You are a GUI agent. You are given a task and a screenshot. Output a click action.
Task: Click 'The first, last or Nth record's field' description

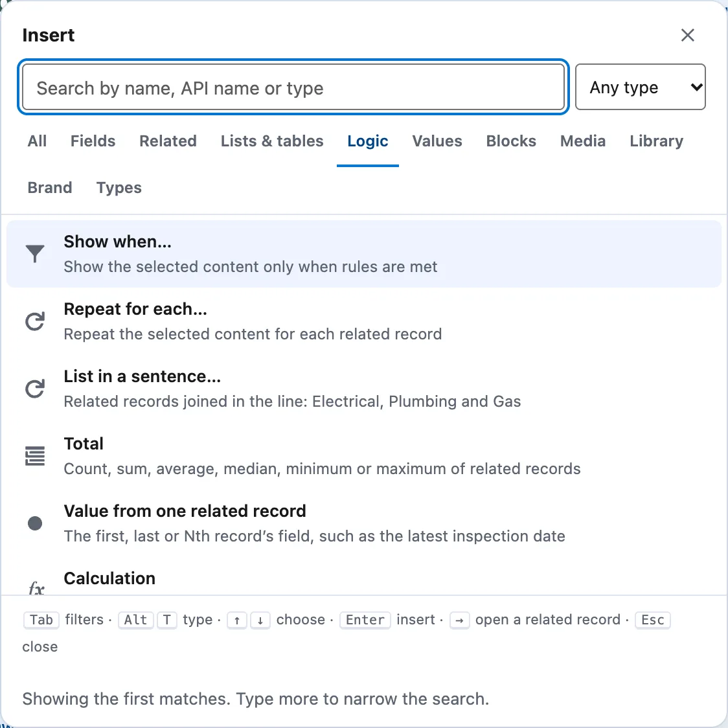[315, 536]
